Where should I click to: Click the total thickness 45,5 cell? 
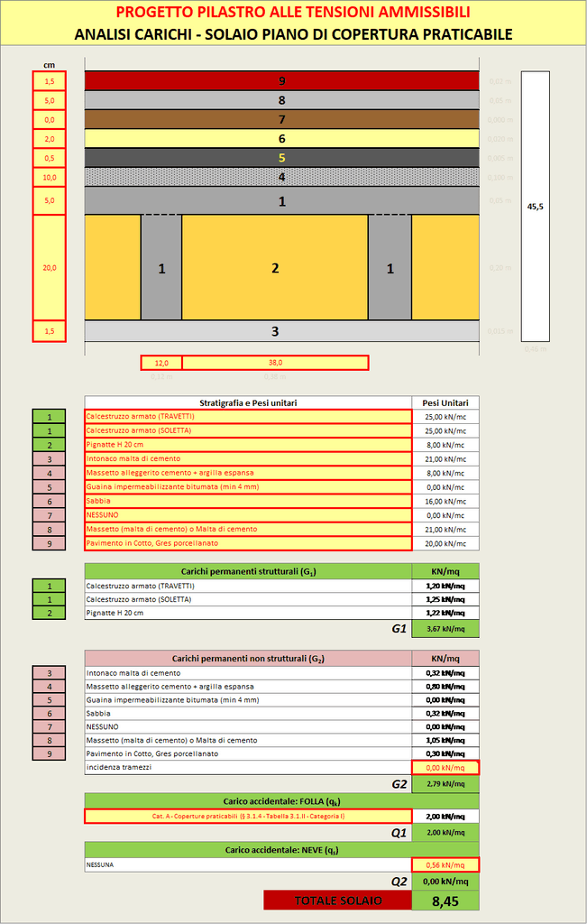(x=535, y=207)
